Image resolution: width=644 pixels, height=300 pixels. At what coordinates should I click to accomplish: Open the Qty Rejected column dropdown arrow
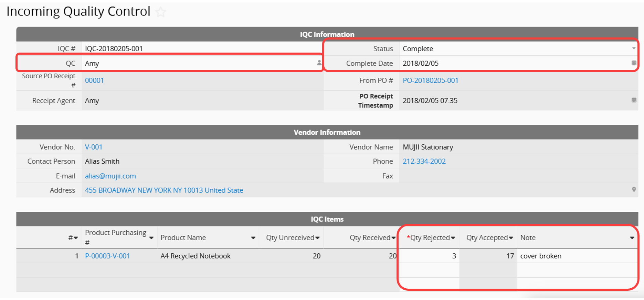coord(453,238)
